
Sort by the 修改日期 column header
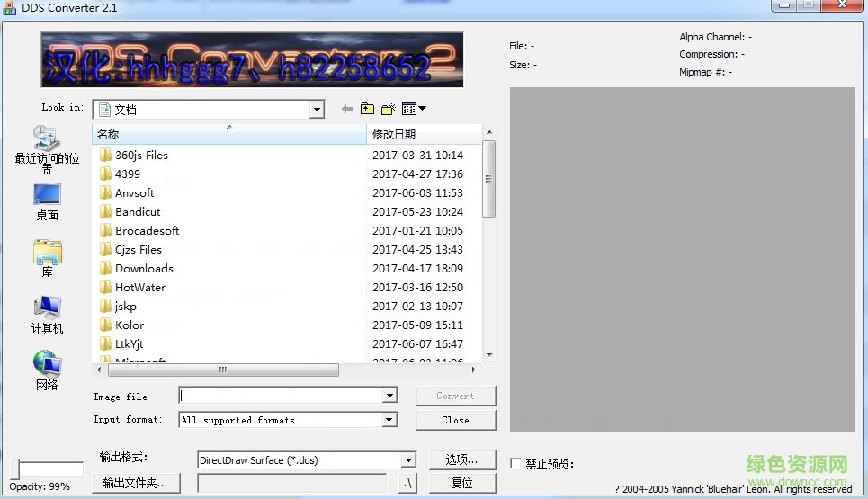point(424,134)
